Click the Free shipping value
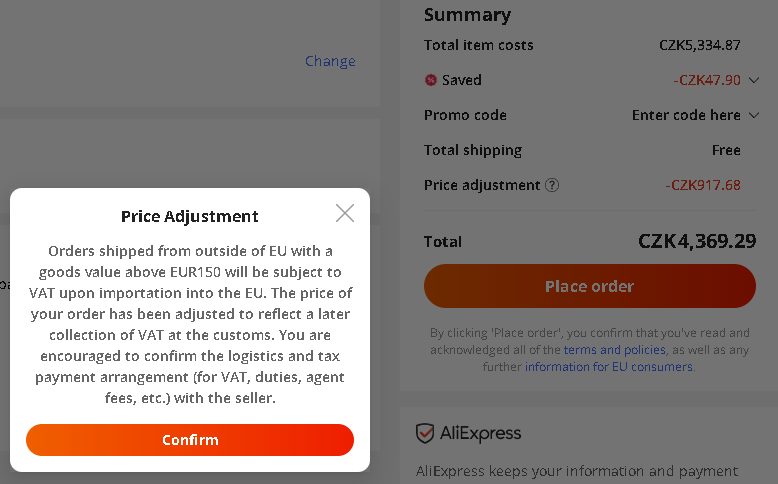 [726, 150]
